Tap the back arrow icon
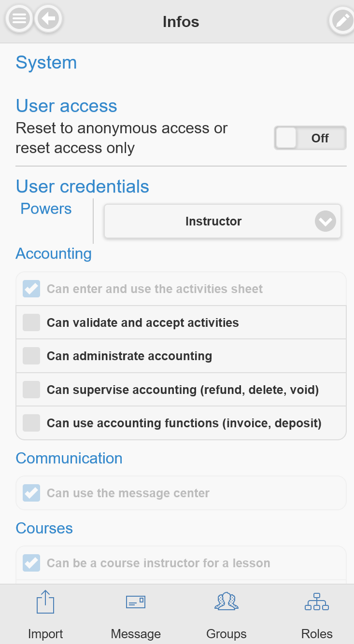354x644 pixels. tap(48, 19)
